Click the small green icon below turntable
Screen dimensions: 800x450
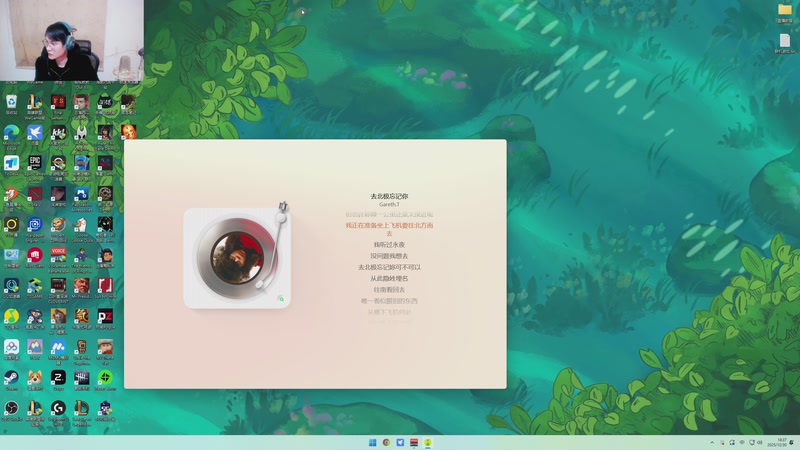coord(281,298)
